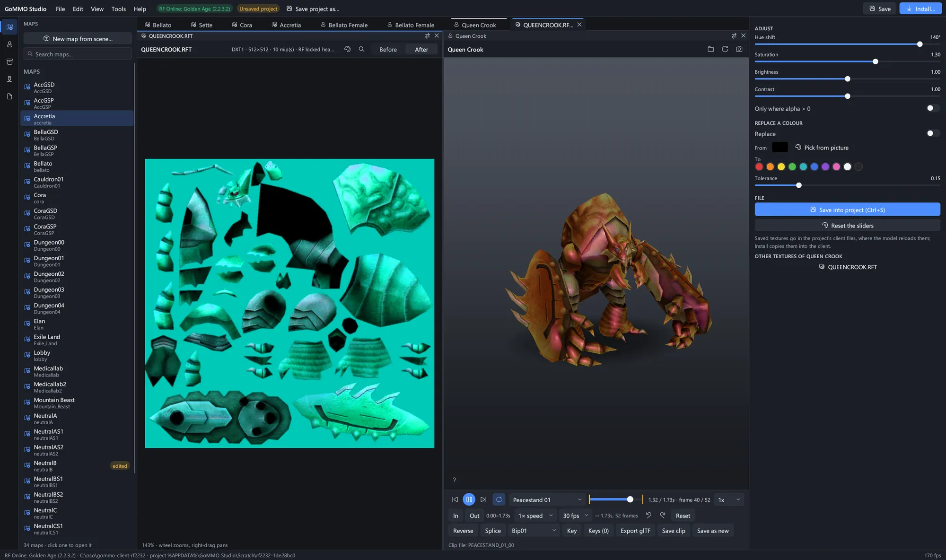Open the Accretia map icon row
The width and height of the screenshot is (946, 560).
coord(77,119)
